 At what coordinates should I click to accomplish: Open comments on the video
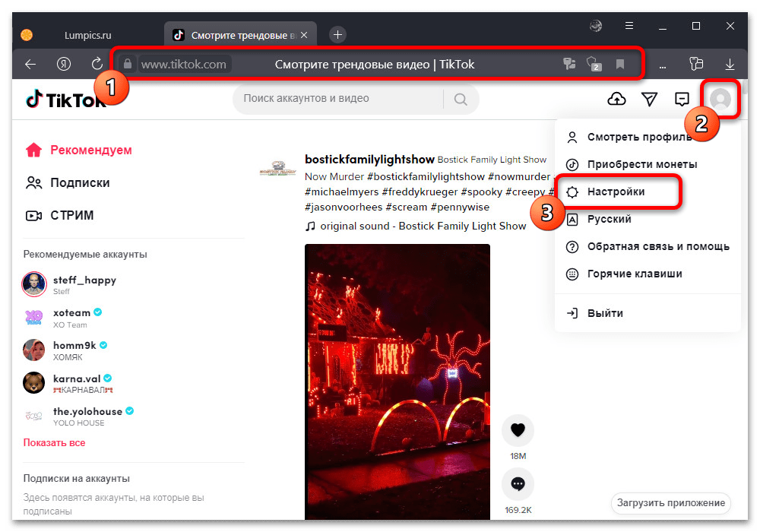tap(518, 483)
